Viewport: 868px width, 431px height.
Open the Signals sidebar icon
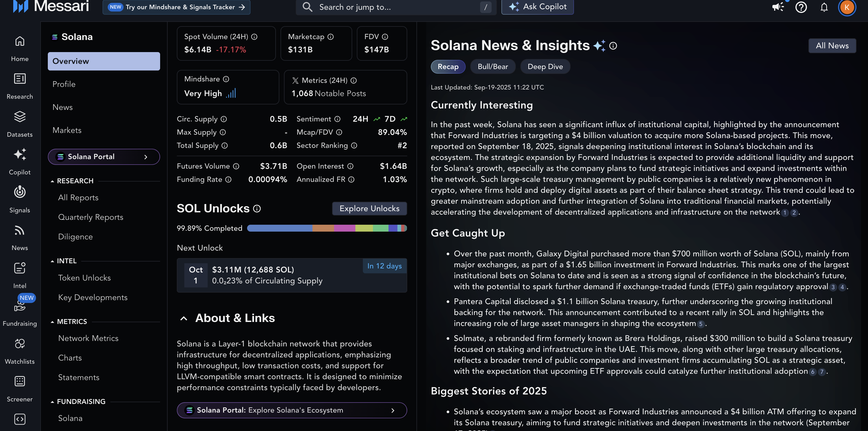(x=20, y=192)
